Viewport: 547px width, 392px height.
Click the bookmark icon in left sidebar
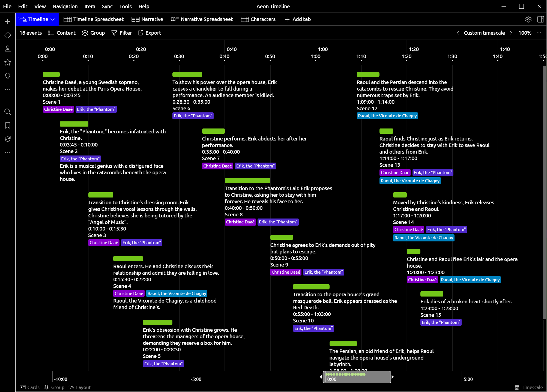(x=8, y=125)
